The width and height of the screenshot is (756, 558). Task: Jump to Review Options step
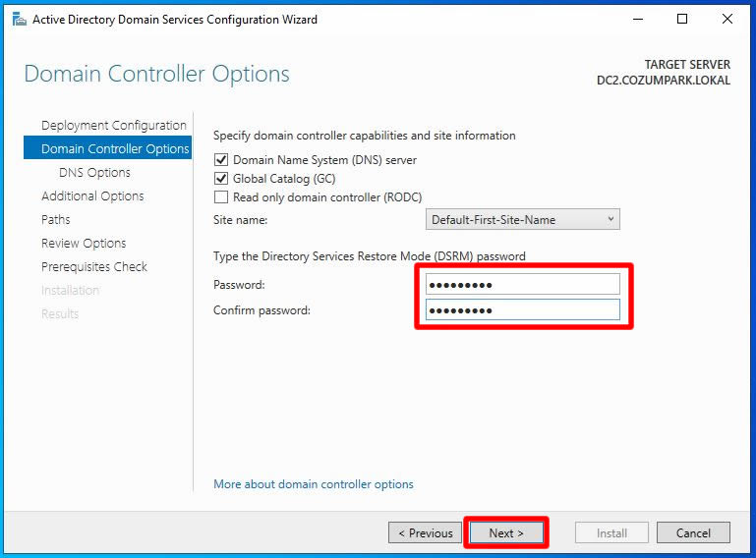point(84,244)
